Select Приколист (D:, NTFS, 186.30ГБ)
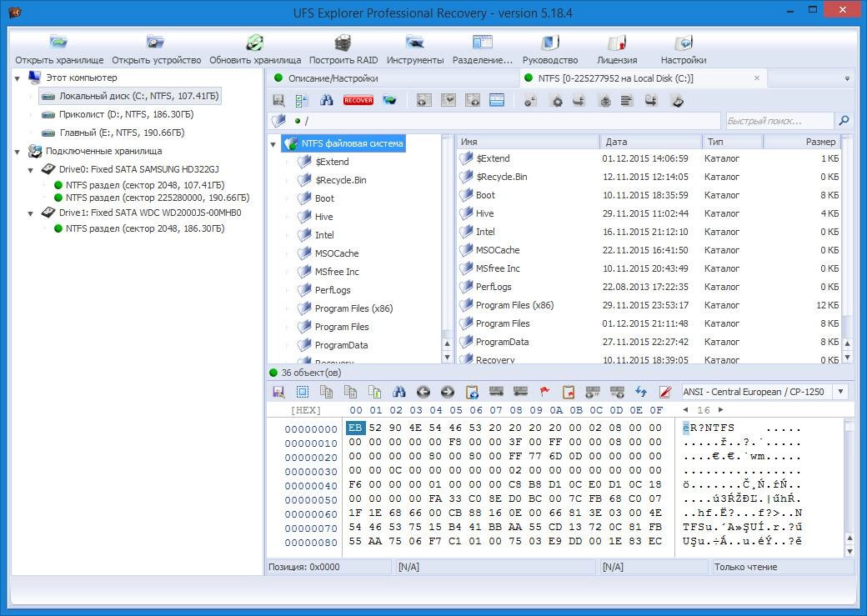The height and width of the screenshot is (616, 867). [118, 114]
